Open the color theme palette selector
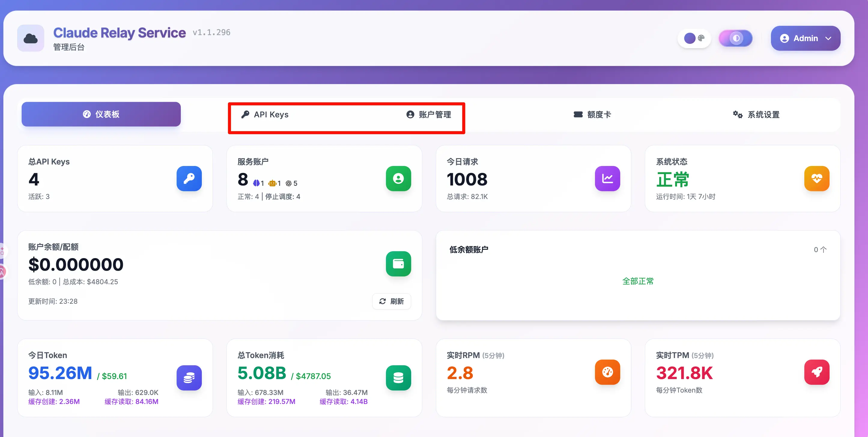Viewport: 868px width, 437px height. tap(694, 38)
